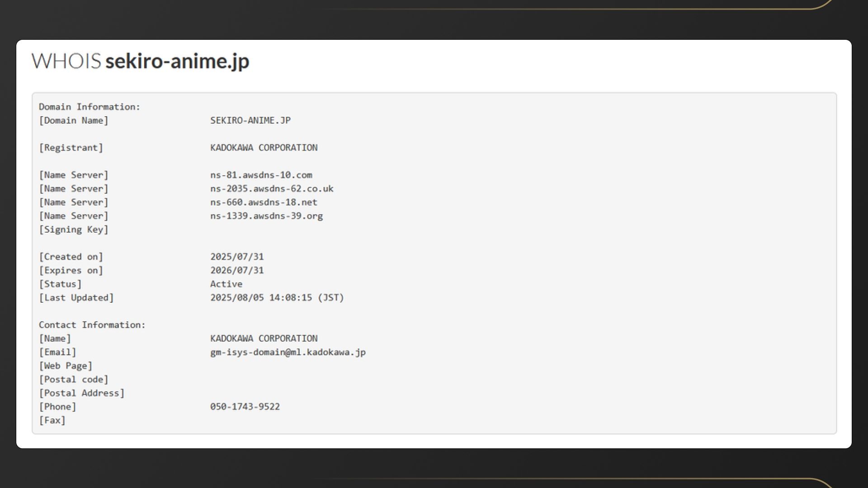This screenshot has height=488, width=868.
Task: Click name server ns-2035.awsdns-62.co.uk
Action: (x=271, y=188)
